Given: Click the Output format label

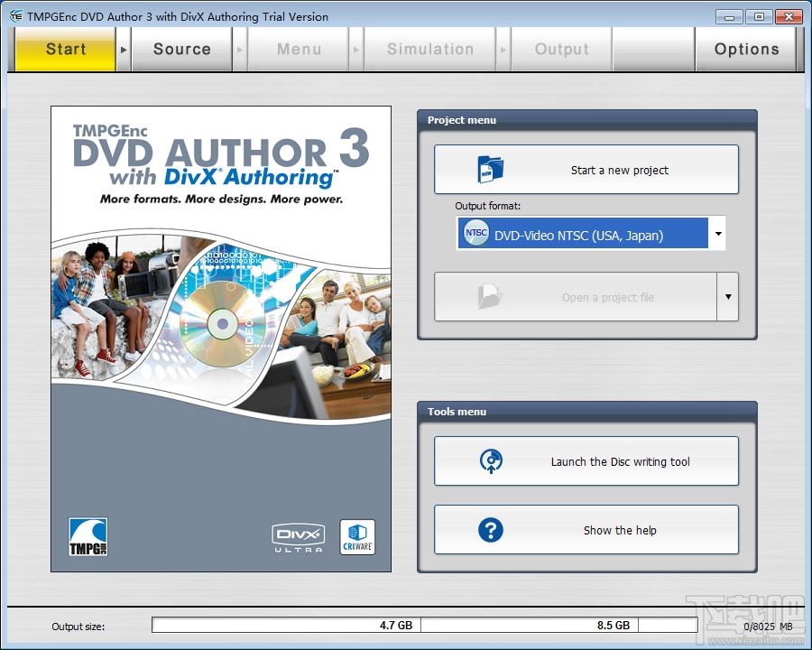Looking at the screenshot, I should point(488,206).
